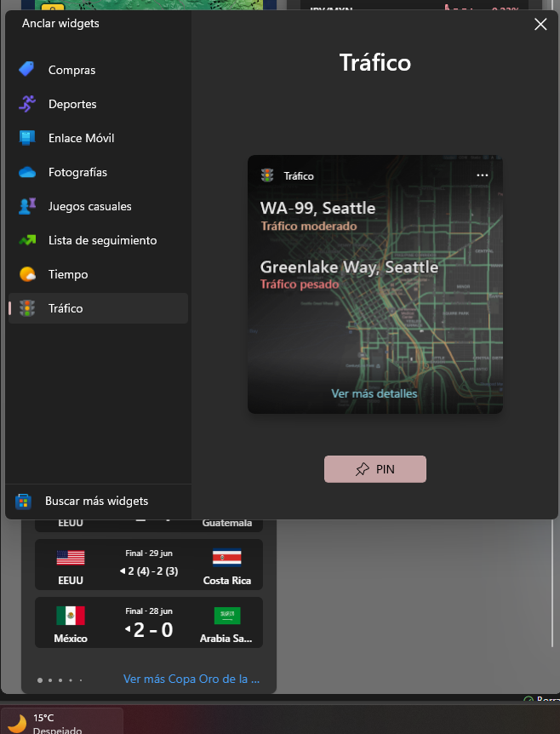Select the Compras shopping tag icon
560x734 pixels.
(x=26, y=69)
